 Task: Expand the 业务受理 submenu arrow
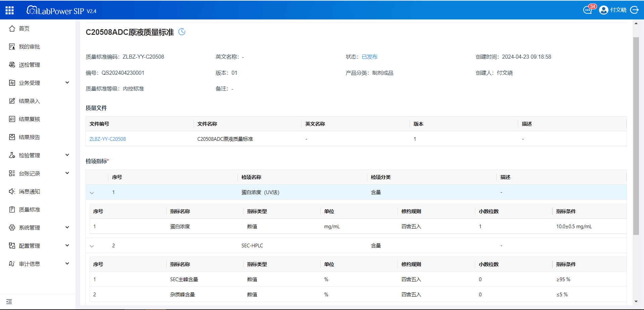(x=67, y=82)
